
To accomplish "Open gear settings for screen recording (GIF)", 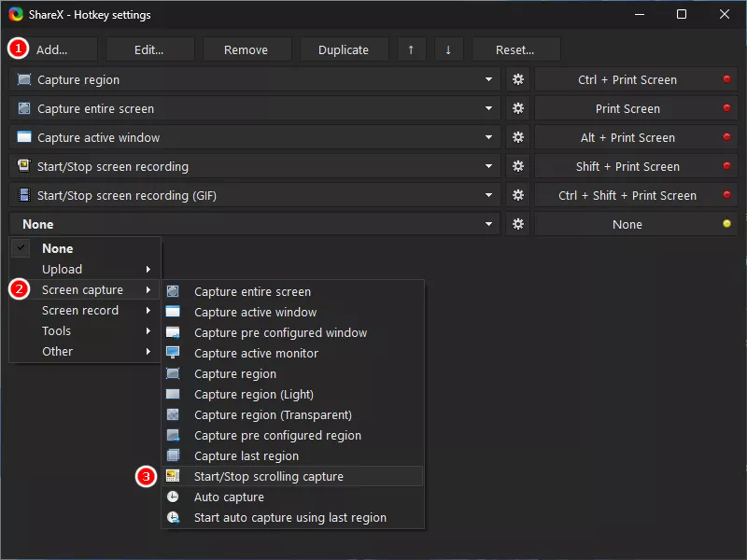I will coord(518,195).
